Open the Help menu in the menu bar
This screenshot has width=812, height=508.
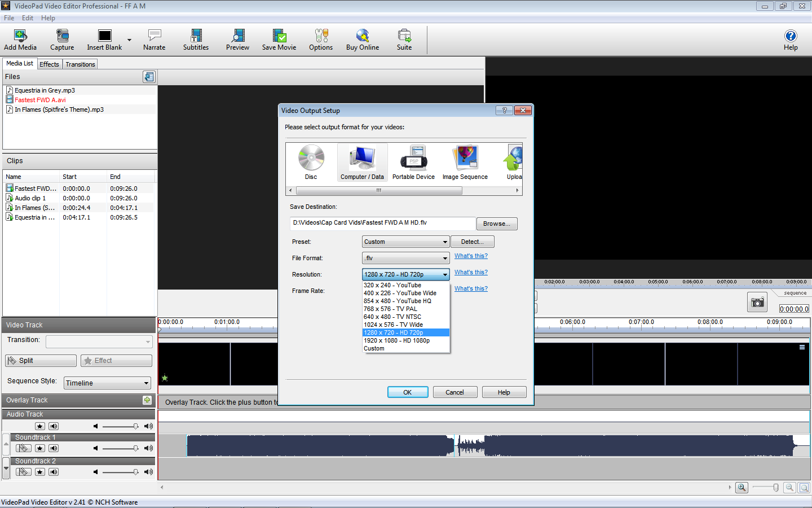coord(48,18)
